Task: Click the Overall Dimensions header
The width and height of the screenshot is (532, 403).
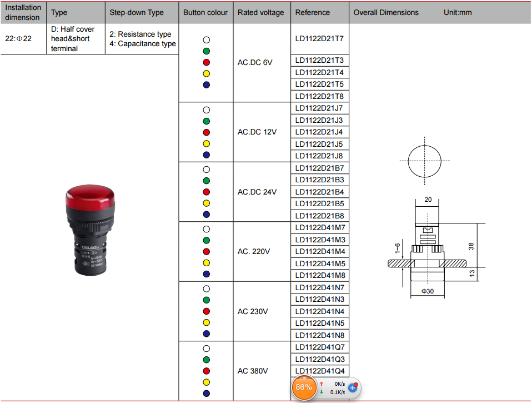Action: [x=386, y=13]
